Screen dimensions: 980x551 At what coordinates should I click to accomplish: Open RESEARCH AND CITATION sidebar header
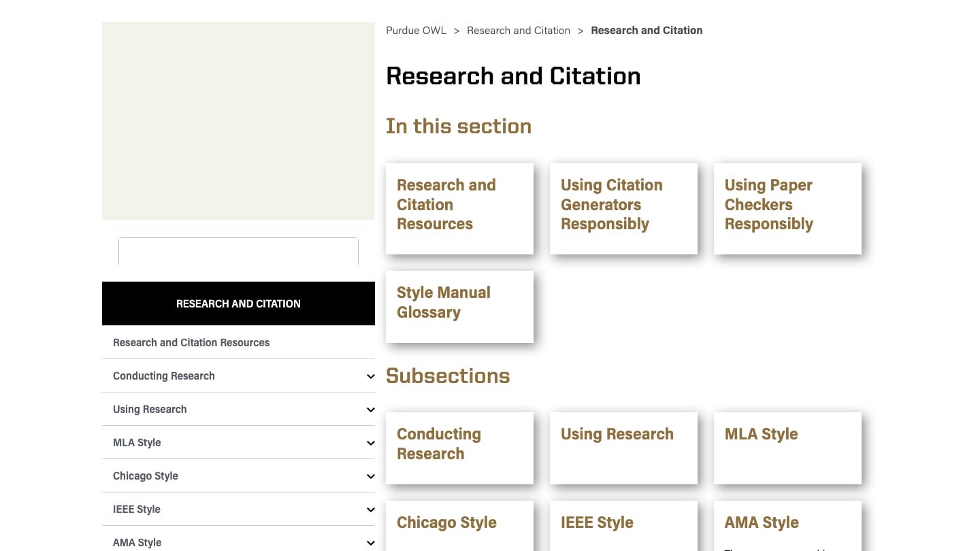point(238,303)
